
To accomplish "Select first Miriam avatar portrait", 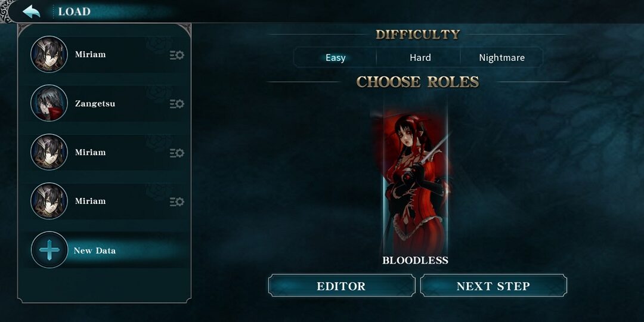I will click(49, 54).
